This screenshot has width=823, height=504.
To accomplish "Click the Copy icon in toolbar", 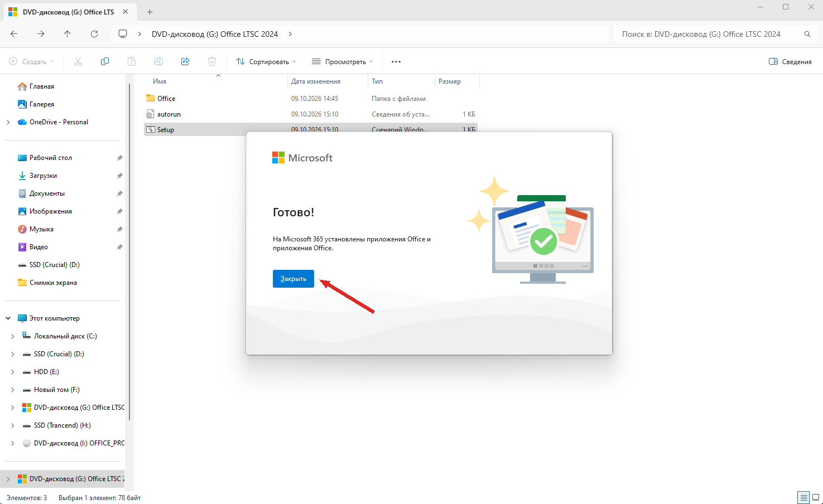I will coord(105,61).
